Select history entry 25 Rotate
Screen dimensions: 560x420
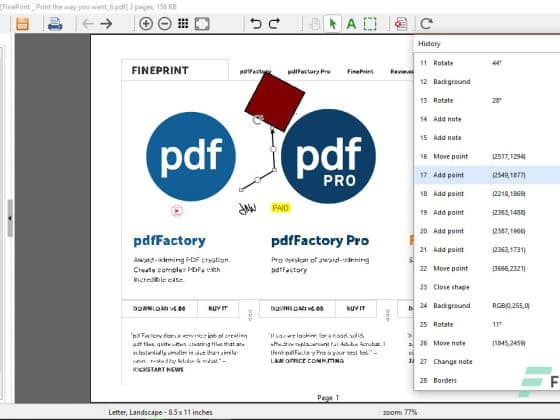coord(487,324)
